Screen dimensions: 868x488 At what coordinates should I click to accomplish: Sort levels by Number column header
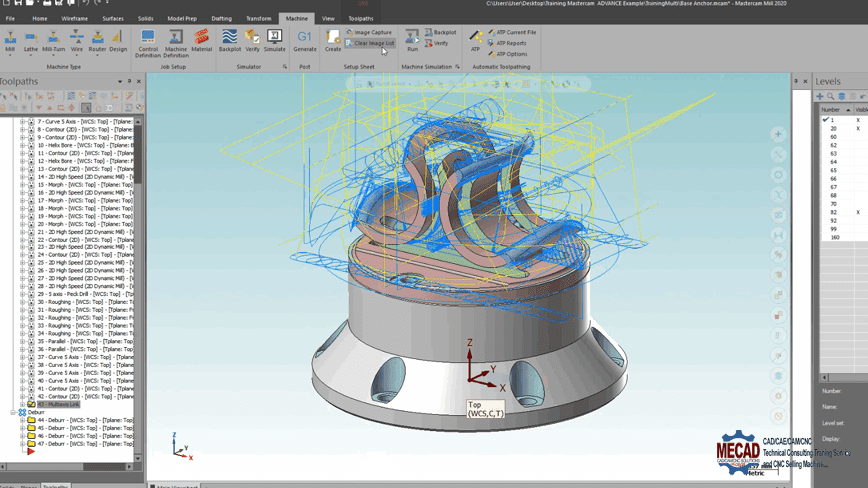click(836, 110)
